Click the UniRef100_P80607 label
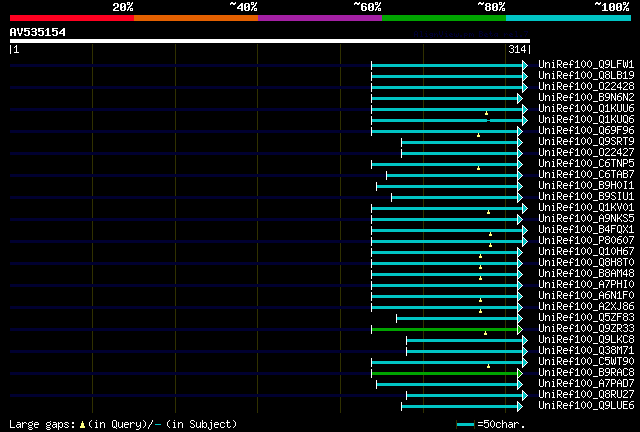Image resolution: width=640 pixels, height=432 pixels. [586, 240]
